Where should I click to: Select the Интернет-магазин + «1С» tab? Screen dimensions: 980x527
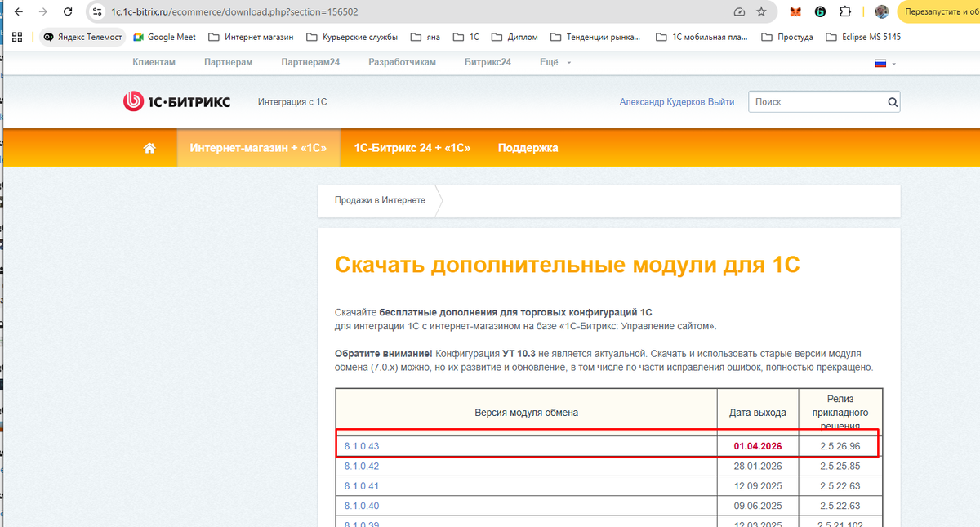tap(259, 148)
